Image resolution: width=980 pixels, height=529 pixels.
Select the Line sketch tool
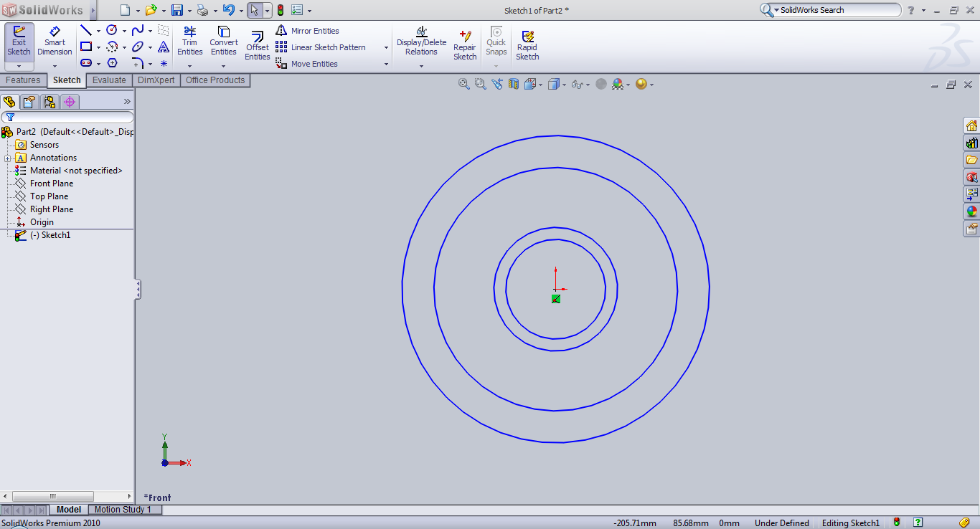pos(86,30)
